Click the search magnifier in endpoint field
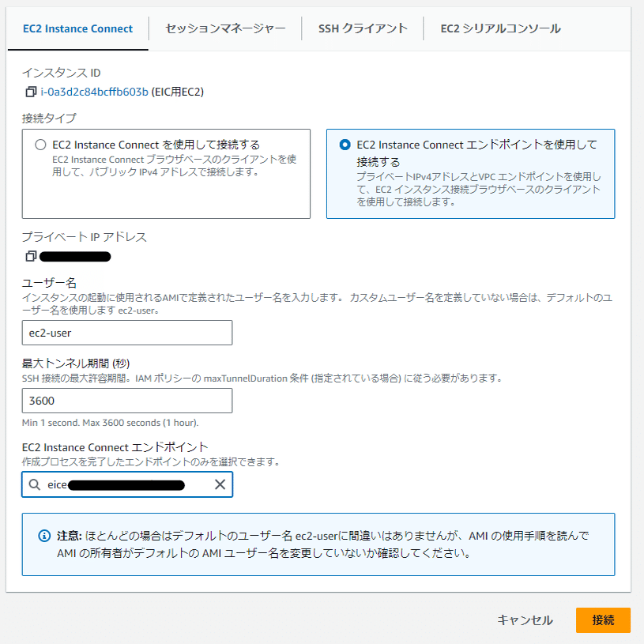Image resolution: width=644 pixels, height=644 pixels. pos(35,484)
